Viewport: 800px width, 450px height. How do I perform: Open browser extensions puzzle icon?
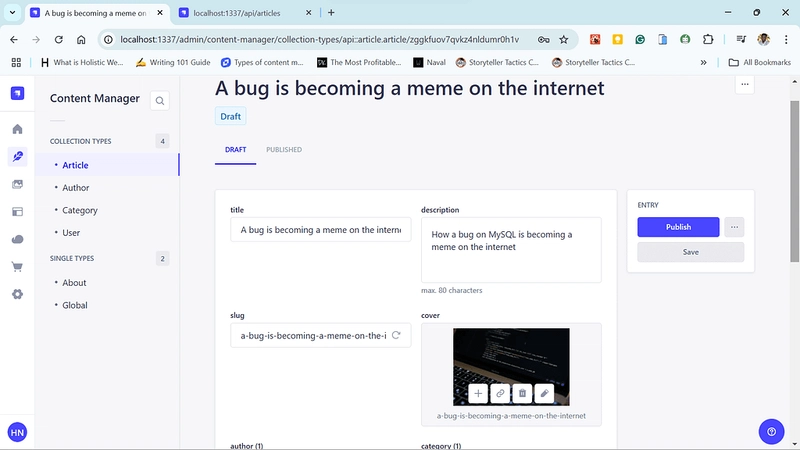tap(708, 39)
